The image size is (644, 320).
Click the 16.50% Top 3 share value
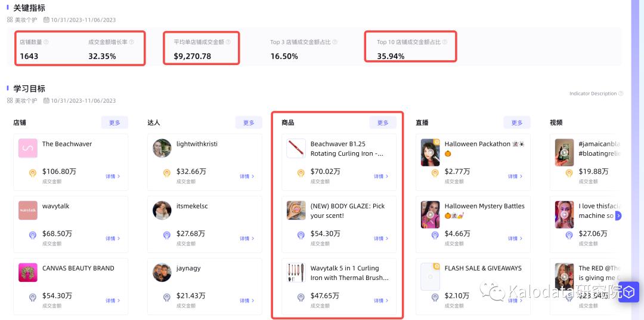coord(284,56)
